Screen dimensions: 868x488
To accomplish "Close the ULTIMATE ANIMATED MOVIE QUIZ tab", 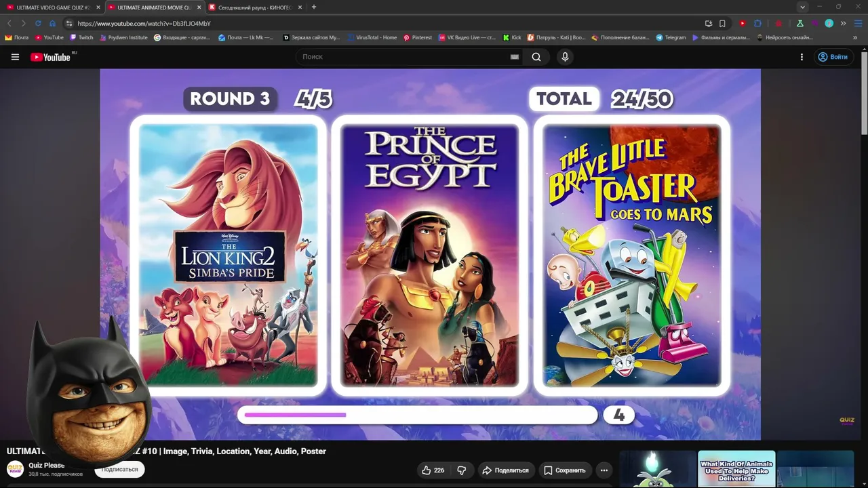I will [x=199, y=7].
